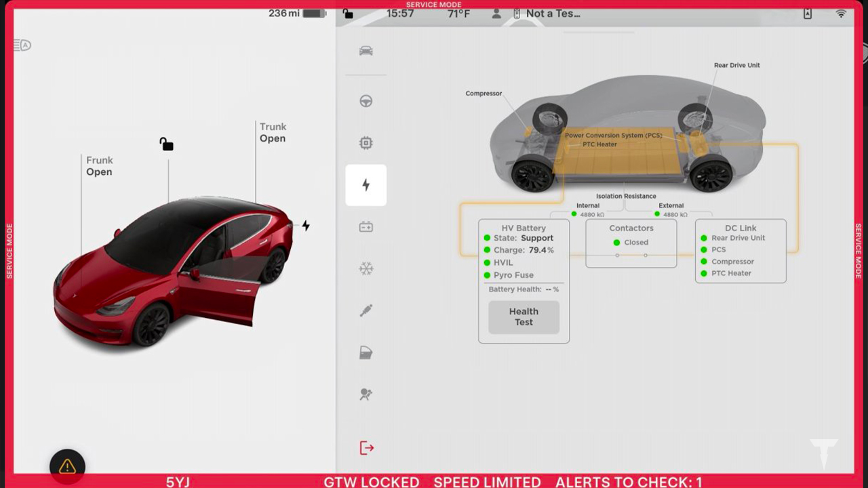Tap the charge port lightning bolt icon
Image resolution: width=868 pixels, height=488 pixels.
click(306, 226)
